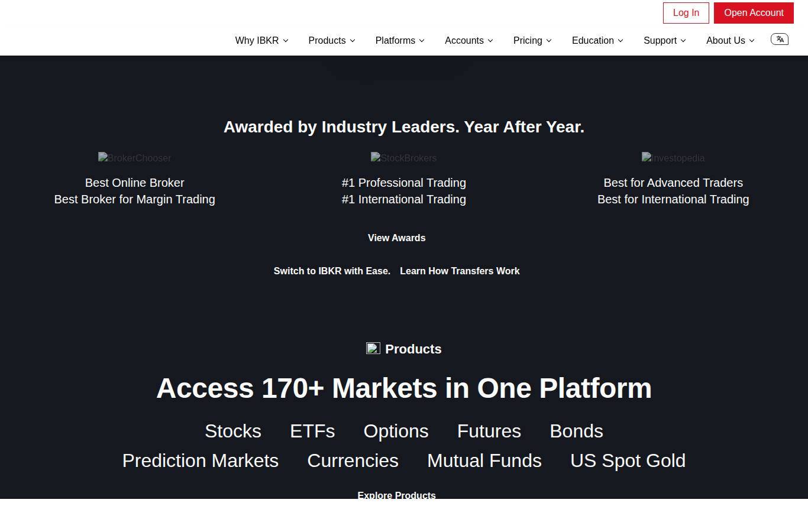Open Learn How Transfers Work link
This screenshot has width=808, height=532.
tap(460, 271)
